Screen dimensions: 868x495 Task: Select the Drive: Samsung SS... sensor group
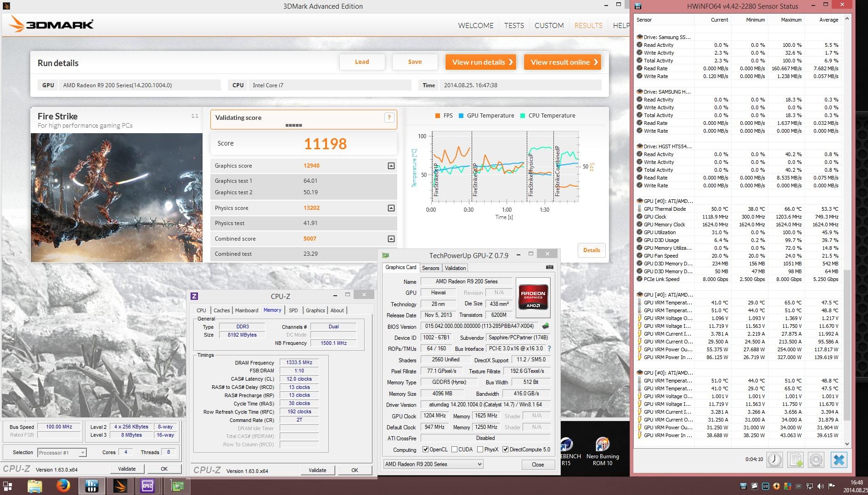[x=738, y=37]
